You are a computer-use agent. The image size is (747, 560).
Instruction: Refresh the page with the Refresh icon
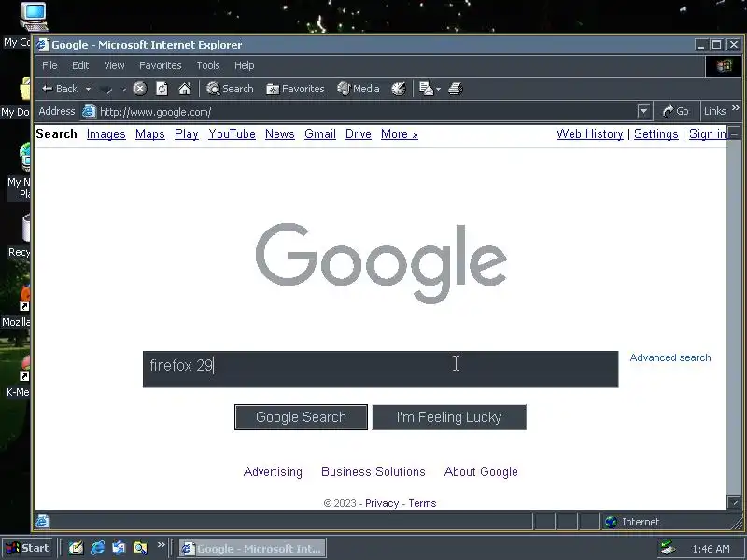162,89
